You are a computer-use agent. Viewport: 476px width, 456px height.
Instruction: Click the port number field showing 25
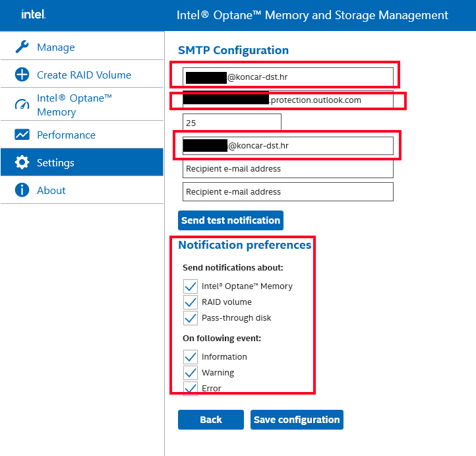click(x=231, y=123)
